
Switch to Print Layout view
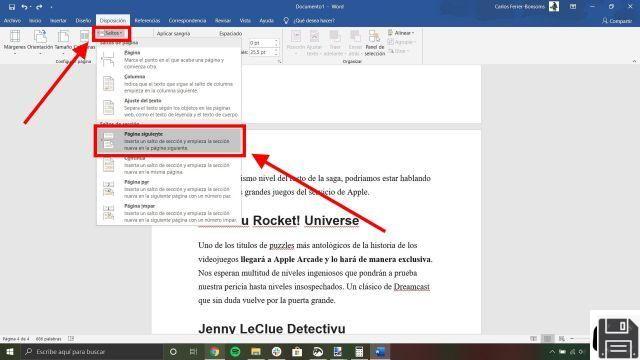(x=547, y=338)
